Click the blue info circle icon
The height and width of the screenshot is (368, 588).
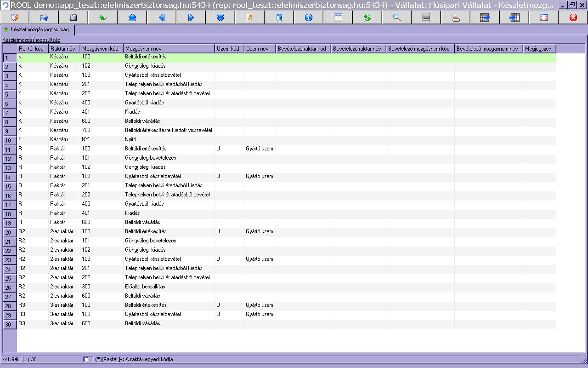click(x=309, y=17)
